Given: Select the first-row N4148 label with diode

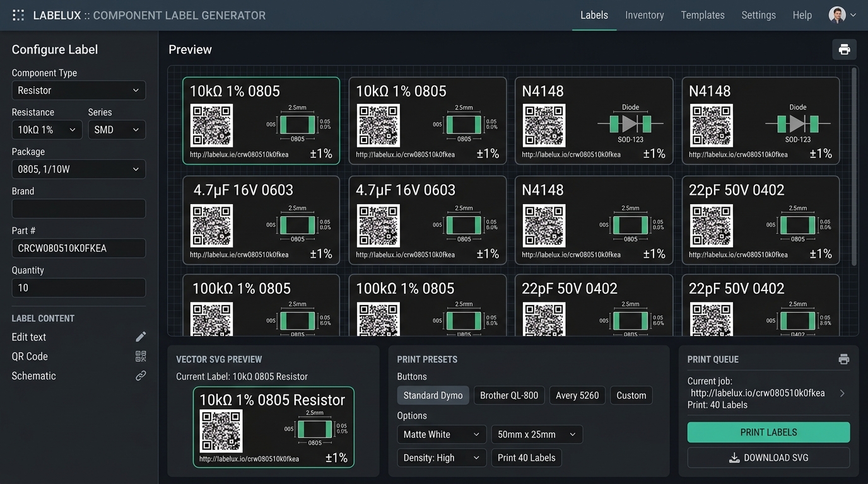Looking at the screenshot, I should point(594,120).
